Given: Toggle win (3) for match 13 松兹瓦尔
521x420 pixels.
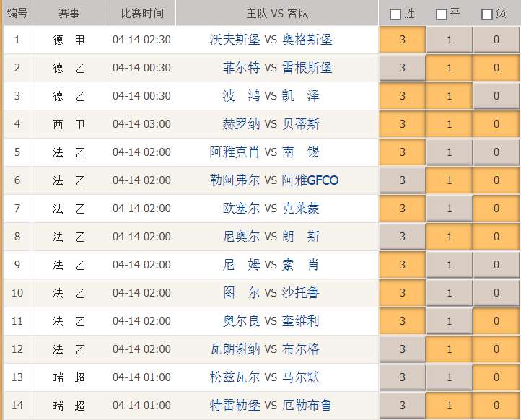Looking at the screenshot, I should coord(403,377).
